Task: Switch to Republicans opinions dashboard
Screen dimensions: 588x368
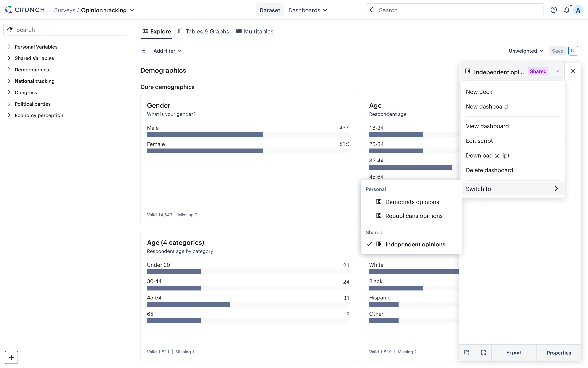Action: pos(414,216)
